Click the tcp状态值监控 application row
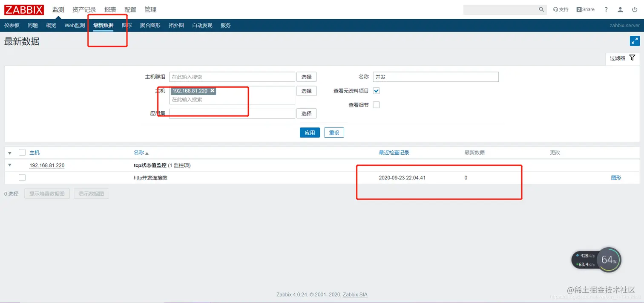The height and width of the screenshot is (303, 644). pyautogui.click(x=322, y=165)
